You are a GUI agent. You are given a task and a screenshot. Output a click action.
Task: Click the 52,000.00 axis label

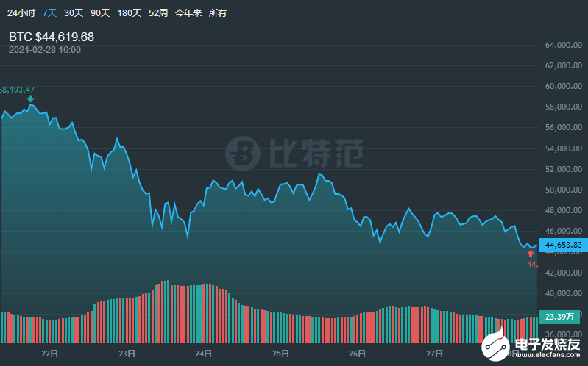(564, 169)
